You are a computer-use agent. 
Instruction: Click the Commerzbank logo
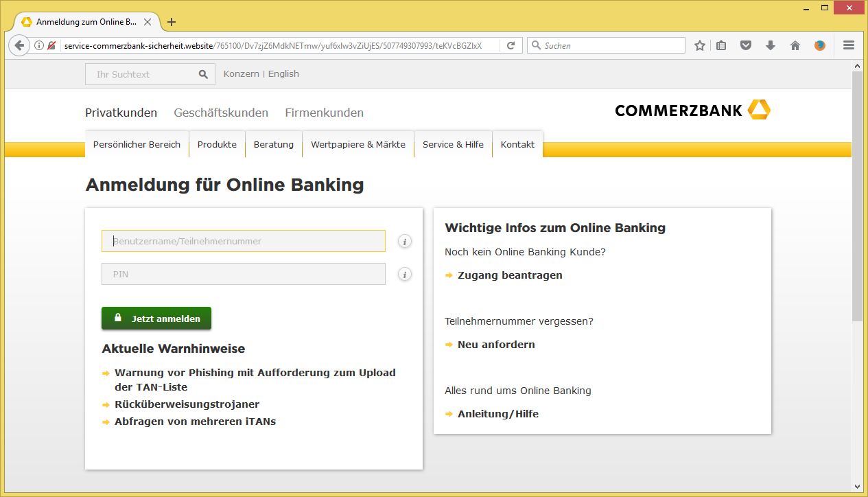tap(692, 110)
